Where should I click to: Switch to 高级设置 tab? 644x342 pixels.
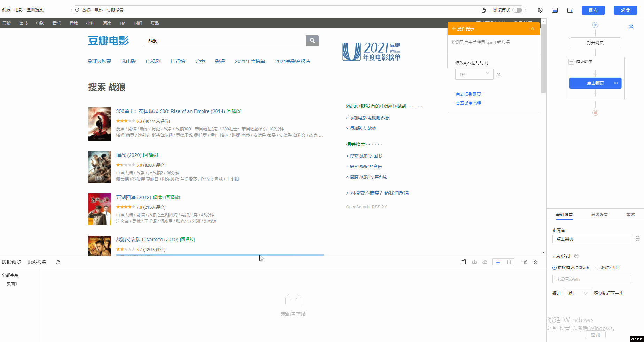(599, 215)
